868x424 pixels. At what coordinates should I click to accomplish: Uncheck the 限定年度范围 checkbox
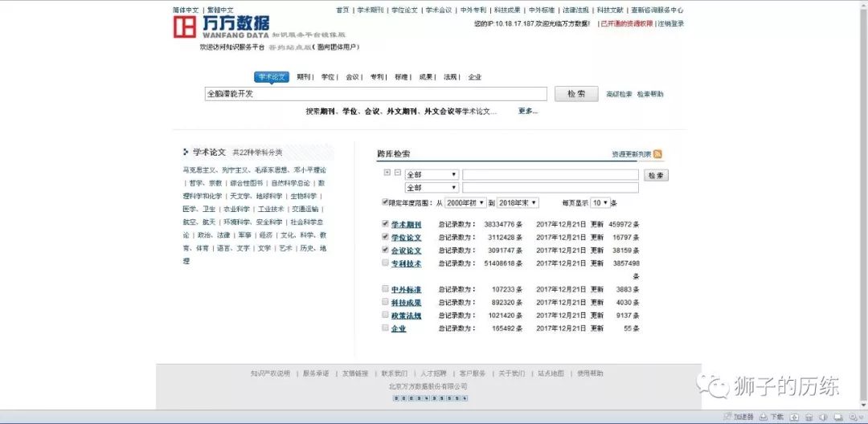click(x=385, y=202)
